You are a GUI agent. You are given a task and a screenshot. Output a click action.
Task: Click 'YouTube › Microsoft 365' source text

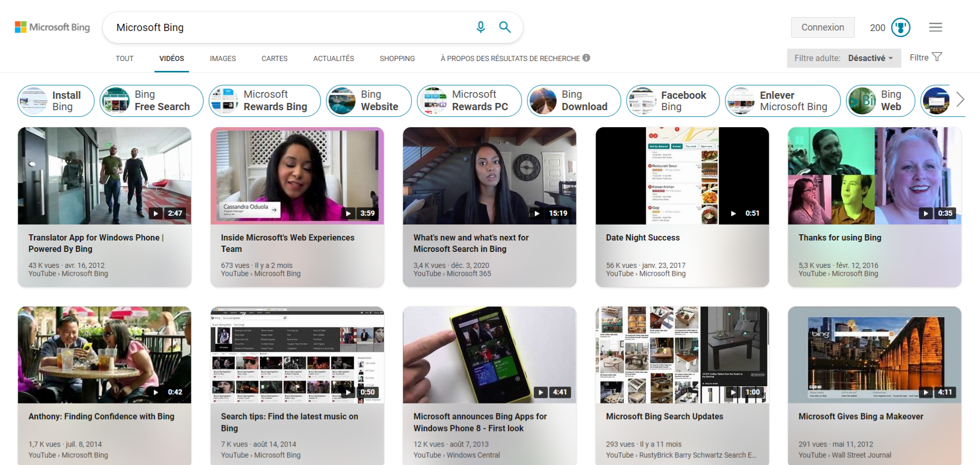pyautogui.click(x=452, y=274)
